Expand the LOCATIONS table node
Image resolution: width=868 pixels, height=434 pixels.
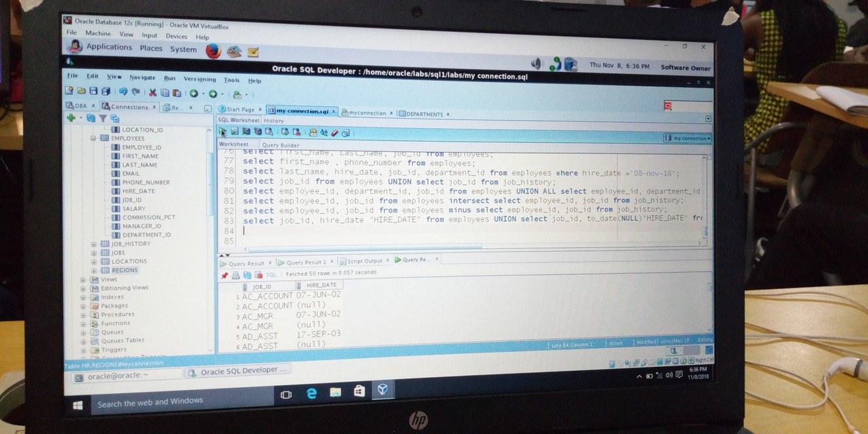[94, 261]
